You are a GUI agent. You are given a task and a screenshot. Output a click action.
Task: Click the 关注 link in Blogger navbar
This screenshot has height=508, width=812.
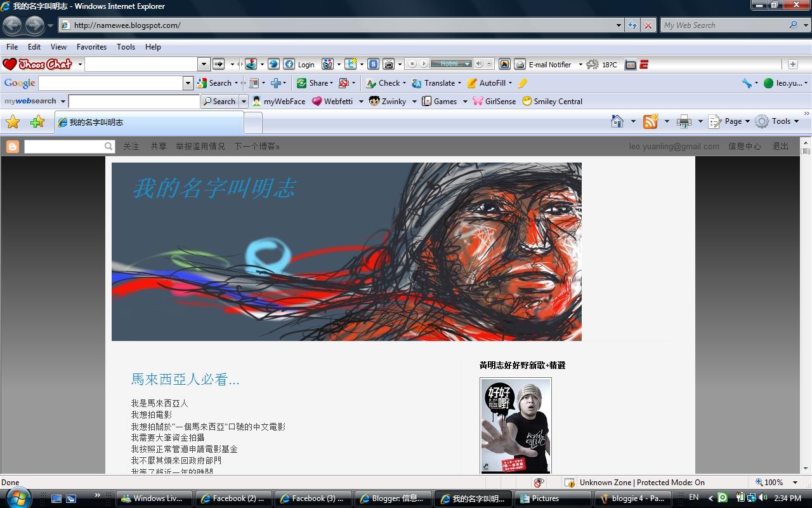pos(131,147)
